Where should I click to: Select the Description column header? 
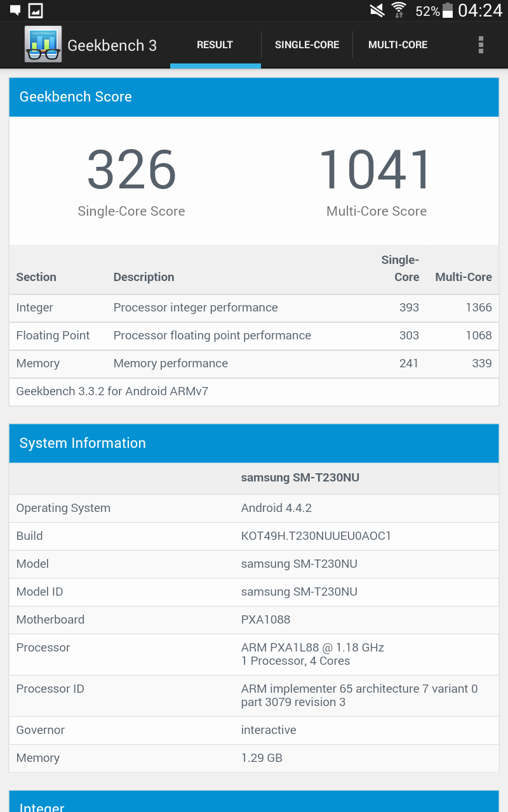click(144, 277)
